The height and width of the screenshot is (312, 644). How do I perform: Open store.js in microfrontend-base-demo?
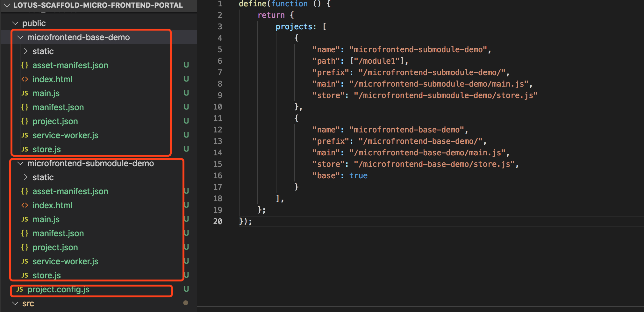click(x=47, y=149)
